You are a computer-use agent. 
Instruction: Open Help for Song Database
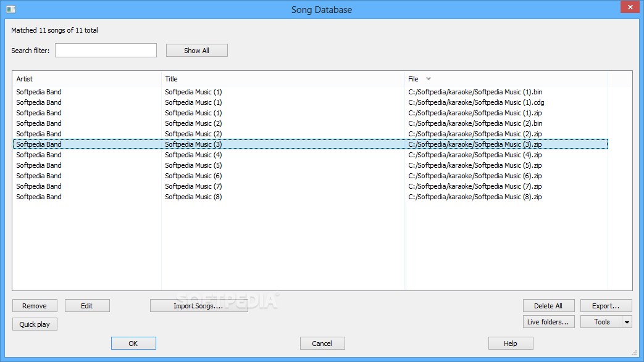click(511, 343)
